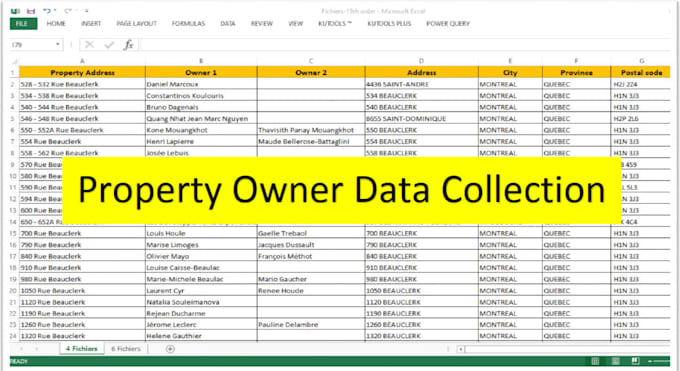This screenshot has width=680, height=371.
Task: Select the cell with Pauline Delambre
Action: tap(311, 325)
